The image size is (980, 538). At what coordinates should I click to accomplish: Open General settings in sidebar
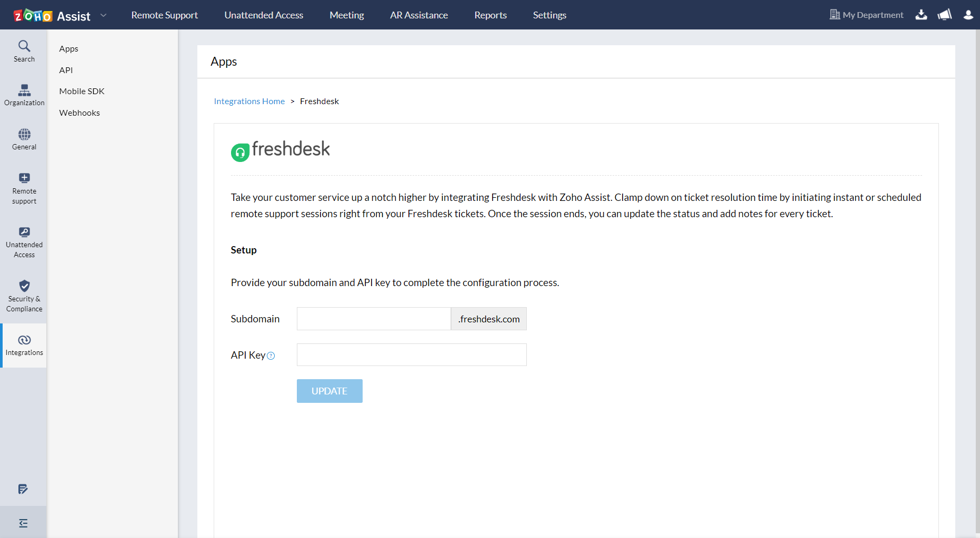[x=24, y=139]
